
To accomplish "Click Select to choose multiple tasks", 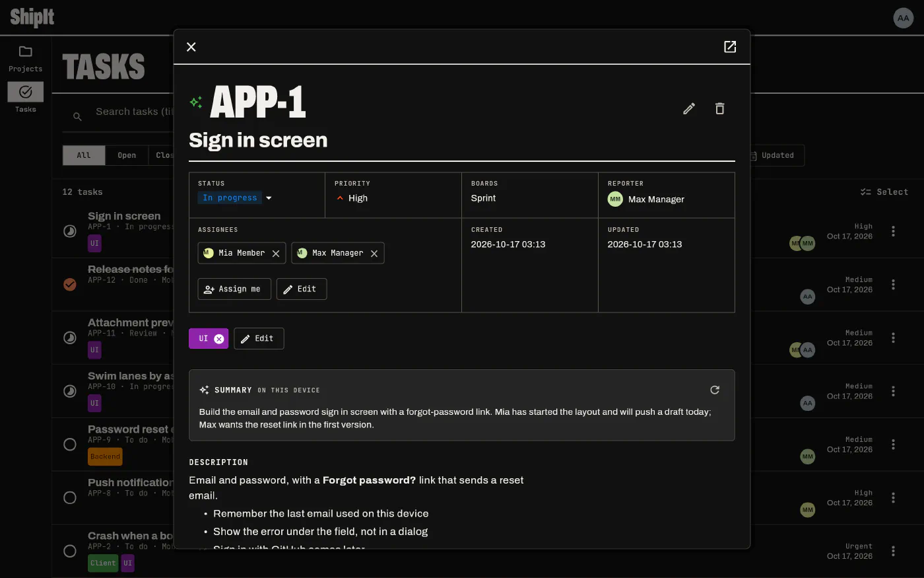I will click(x=884, y=192).
